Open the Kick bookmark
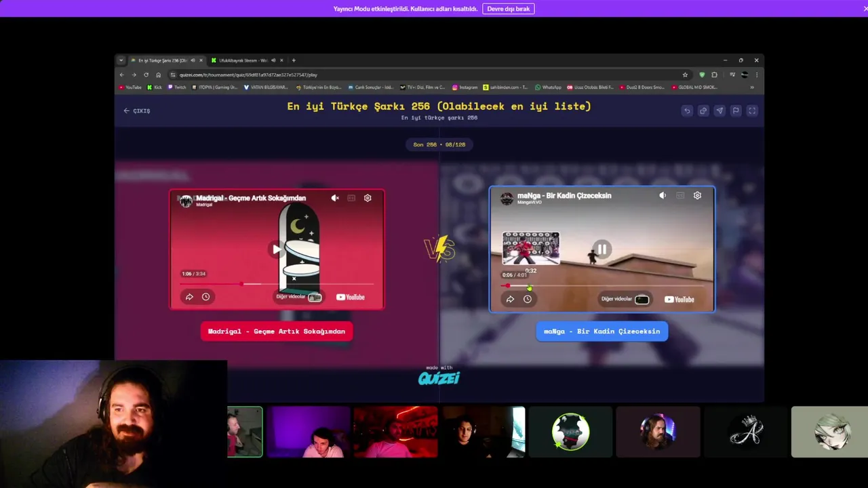Screen dimensions: 868x488 (x=155, y=87)
